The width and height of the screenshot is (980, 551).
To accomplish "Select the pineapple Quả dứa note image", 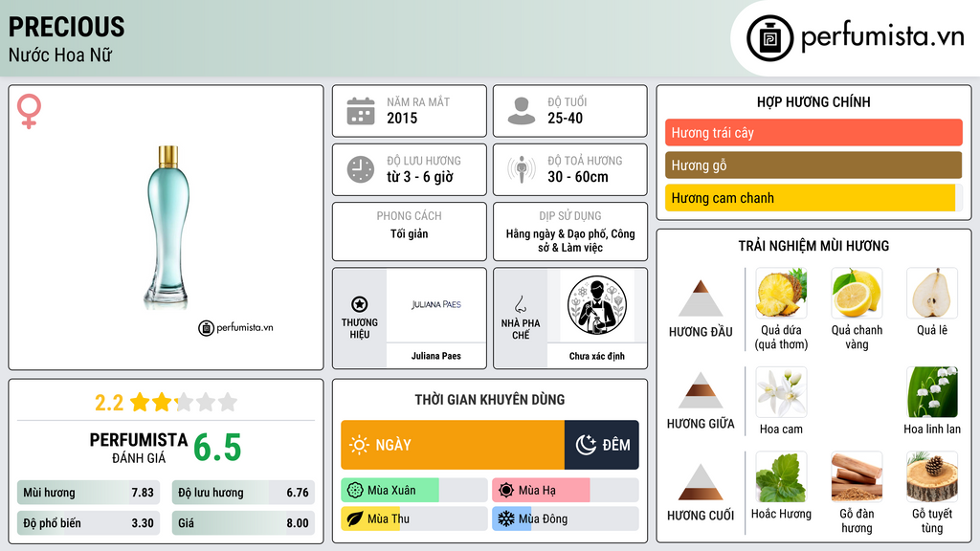I will click(781, 293).
